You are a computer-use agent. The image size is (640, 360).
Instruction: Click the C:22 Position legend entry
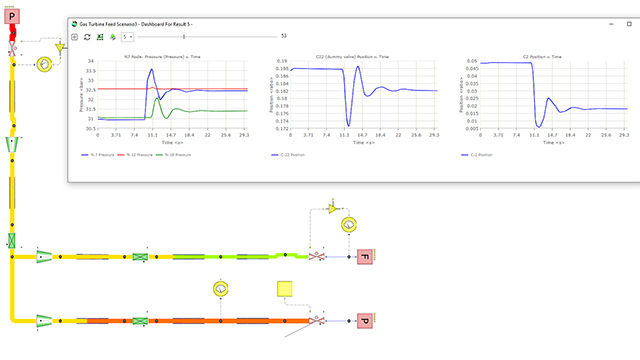tap(288, 155)
